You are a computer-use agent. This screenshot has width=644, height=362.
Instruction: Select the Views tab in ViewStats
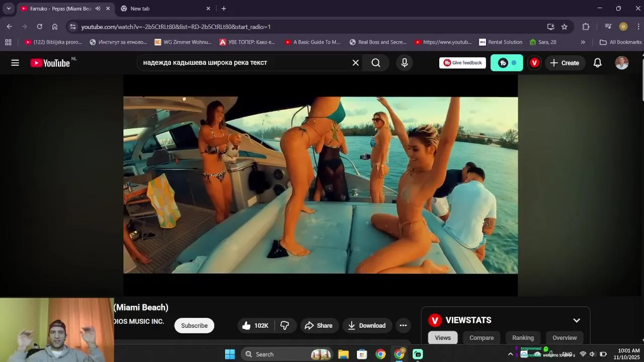tap(443, 338)
